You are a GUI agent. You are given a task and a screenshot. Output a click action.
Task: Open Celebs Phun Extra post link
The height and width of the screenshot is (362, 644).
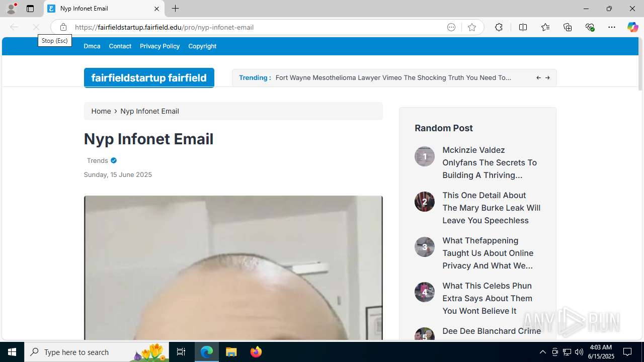[x=488, y=298]
